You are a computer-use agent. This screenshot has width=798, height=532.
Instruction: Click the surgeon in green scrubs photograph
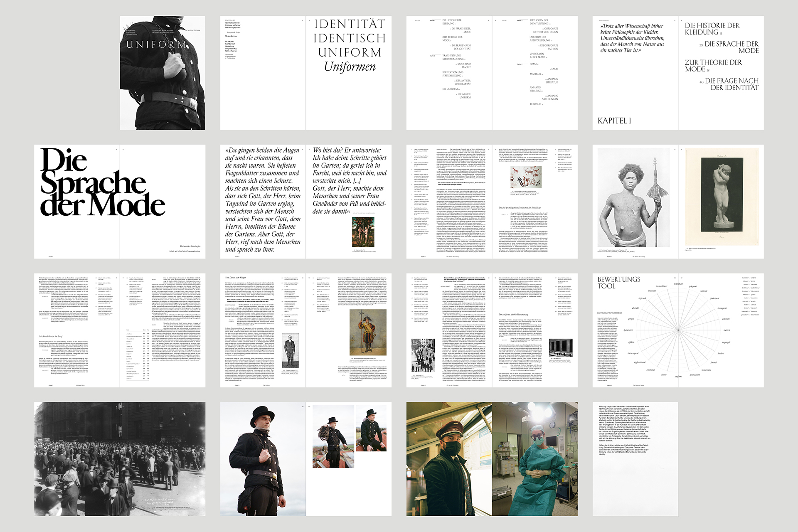(x=535, y=459)
